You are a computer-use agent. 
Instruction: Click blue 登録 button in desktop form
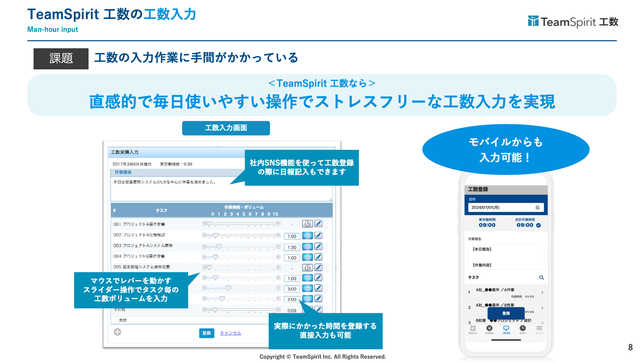pyautogui.click(x=207, y=333)
